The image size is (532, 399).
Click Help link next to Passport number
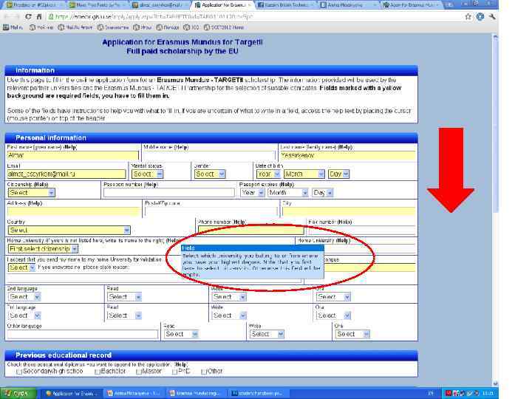click(151, 185)
